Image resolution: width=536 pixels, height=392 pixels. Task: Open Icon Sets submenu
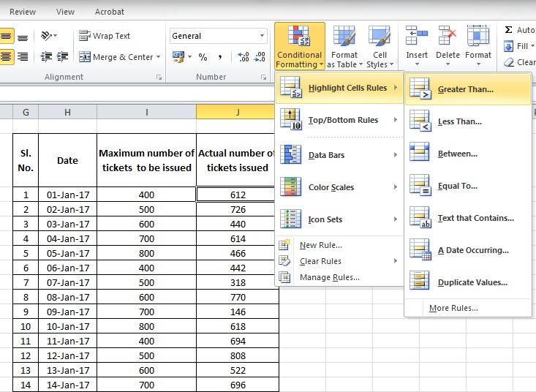(x=339, y=219)
